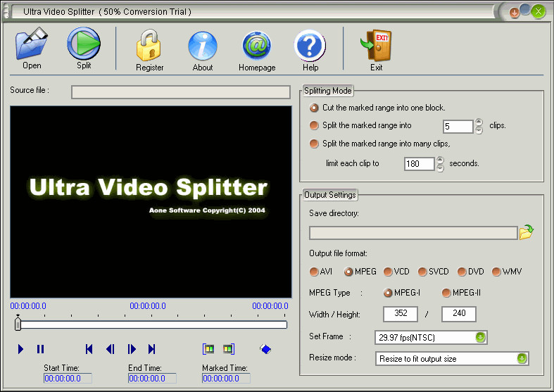Viewport: 554px width, 392px height.
Task: Click the Save directory path field
Action: click(x=413, y=233)
